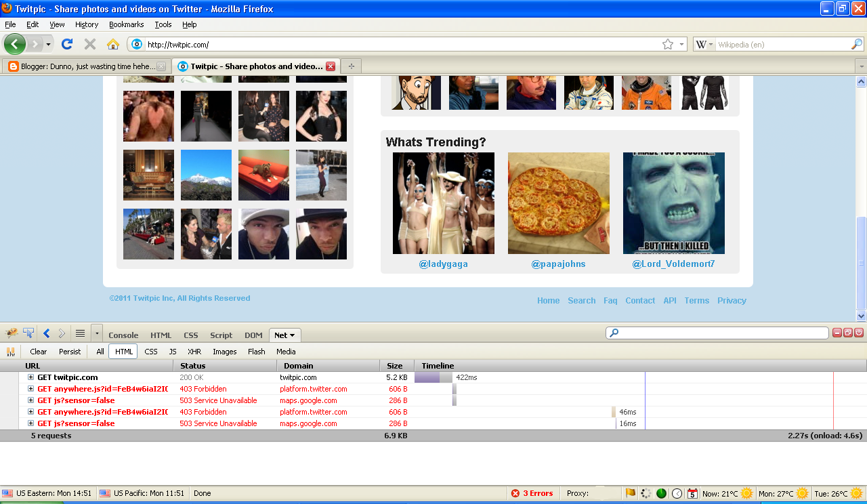Click the Firebug bug icon
867x504 pixels.
click(x=12, y=333)
